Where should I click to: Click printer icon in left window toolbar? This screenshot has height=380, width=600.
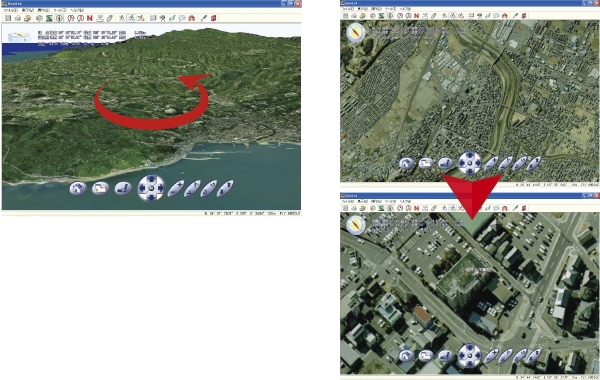click(18, 18)
